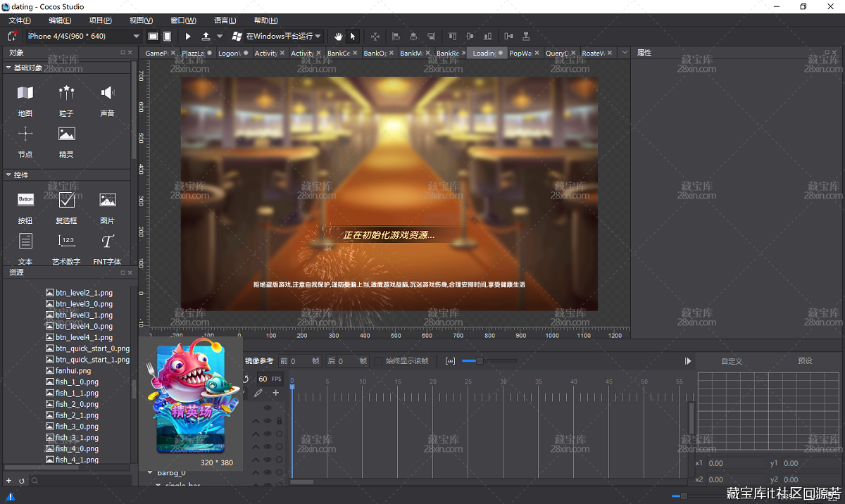Select the 按钮 button widget
Image resolution: width=845 pixels, height=504 pixels.
pos(25,200)
